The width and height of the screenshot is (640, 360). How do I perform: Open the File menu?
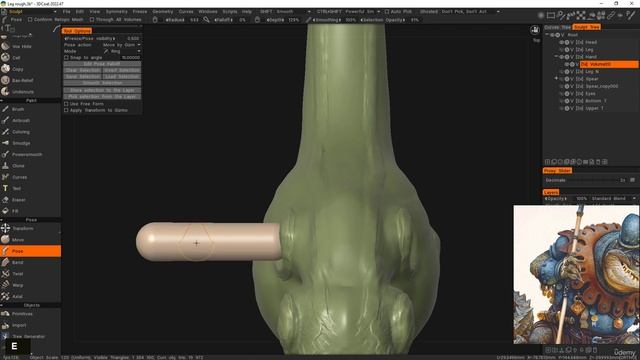click(x=67, y=12)
